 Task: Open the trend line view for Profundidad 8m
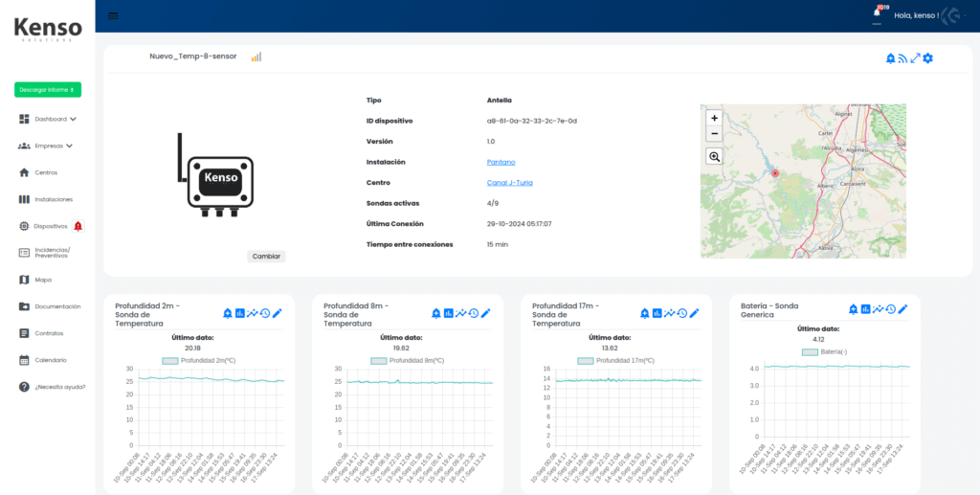461,313
